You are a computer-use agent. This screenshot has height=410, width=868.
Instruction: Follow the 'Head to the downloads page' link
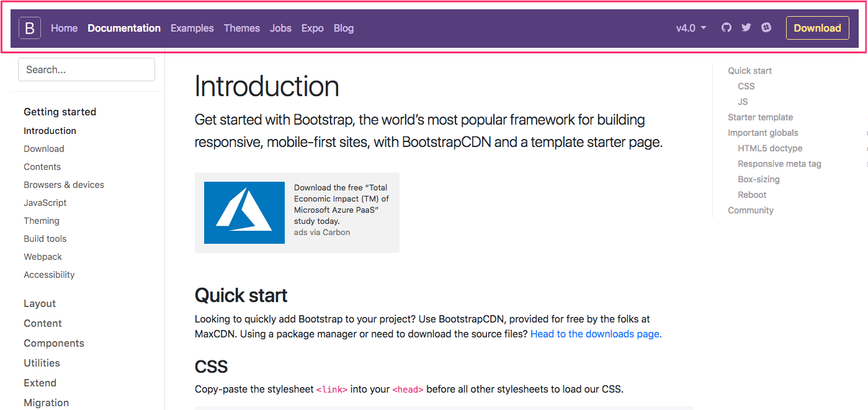(x=596, y=334)
